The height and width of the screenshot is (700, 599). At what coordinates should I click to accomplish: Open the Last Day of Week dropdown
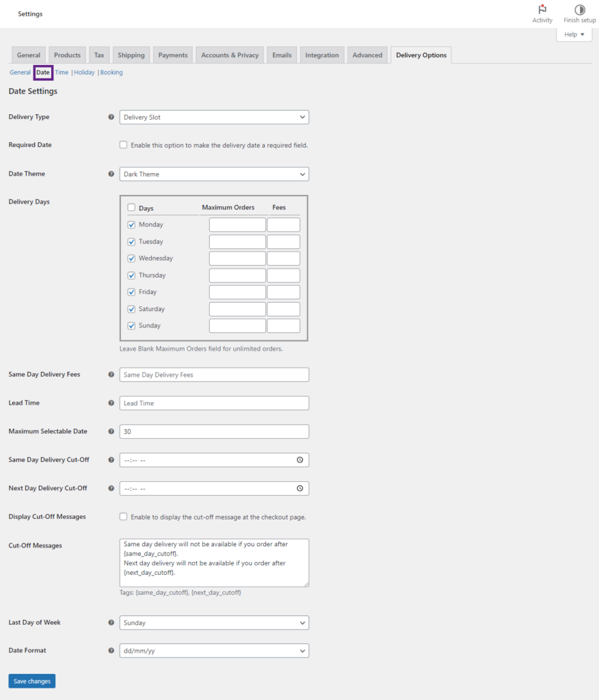[214, 623]
